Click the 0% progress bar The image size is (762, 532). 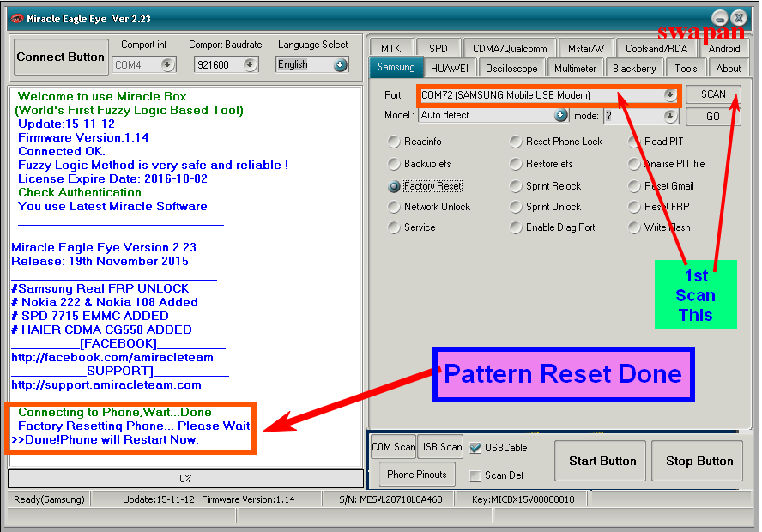click(x=185, y=479)
